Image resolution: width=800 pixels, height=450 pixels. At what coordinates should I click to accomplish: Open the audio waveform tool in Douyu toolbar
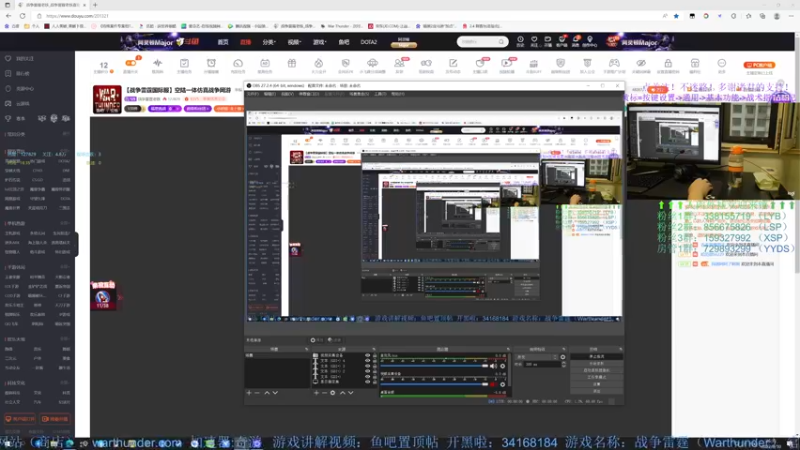pyautogui.click(x=157, y=63)
